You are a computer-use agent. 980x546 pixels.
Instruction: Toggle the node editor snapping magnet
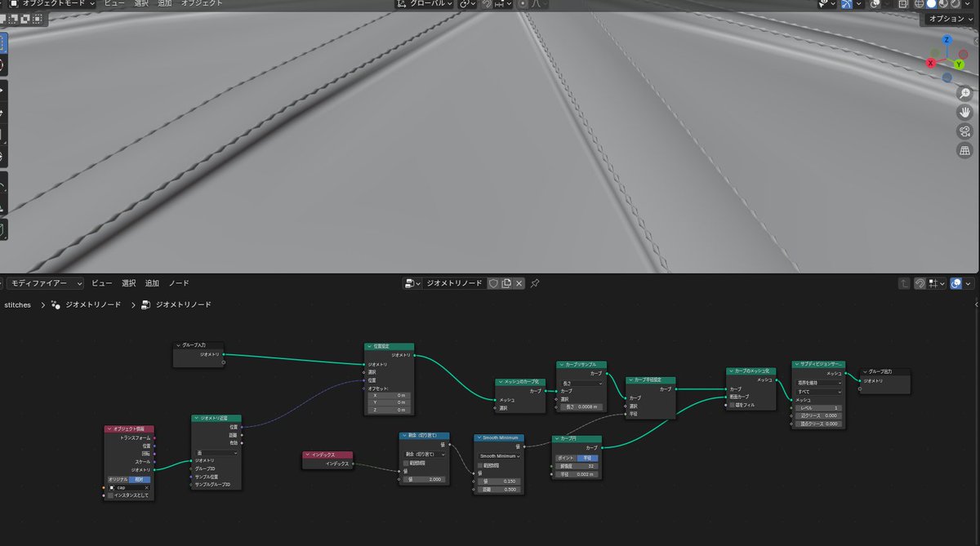coord(920,283)
